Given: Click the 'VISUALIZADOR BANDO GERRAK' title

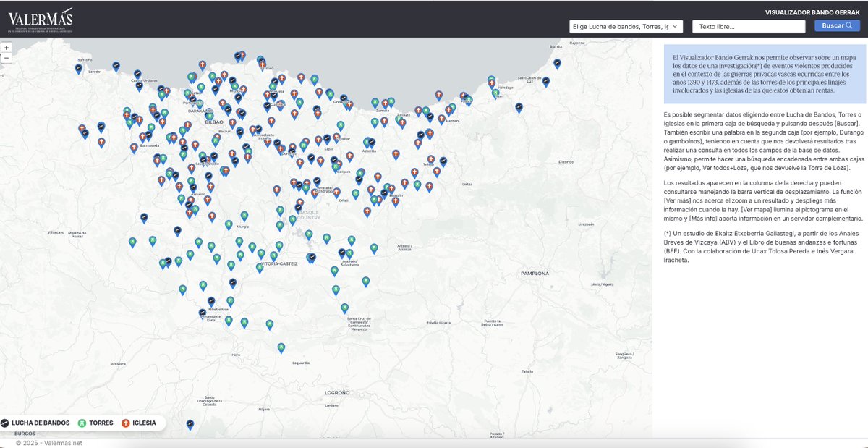Looking at the screenshot, I should tap(812, 12).
